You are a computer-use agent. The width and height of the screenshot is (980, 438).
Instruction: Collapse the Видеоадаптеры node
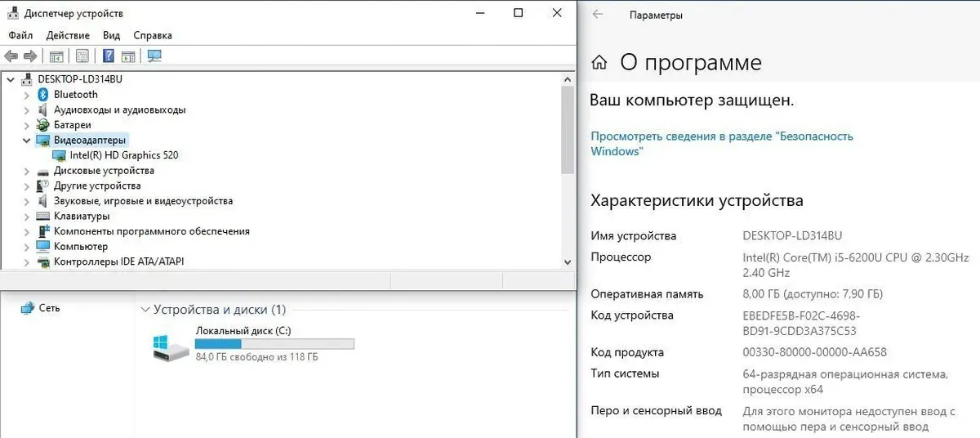pyautogui.click(x=27, y=141)
